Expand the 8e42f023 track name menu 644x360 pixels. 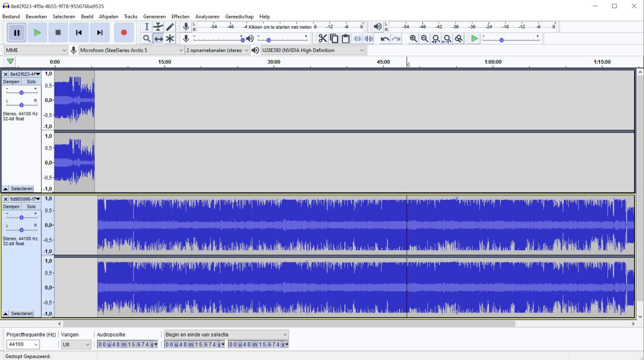click(x=25, y=74)
